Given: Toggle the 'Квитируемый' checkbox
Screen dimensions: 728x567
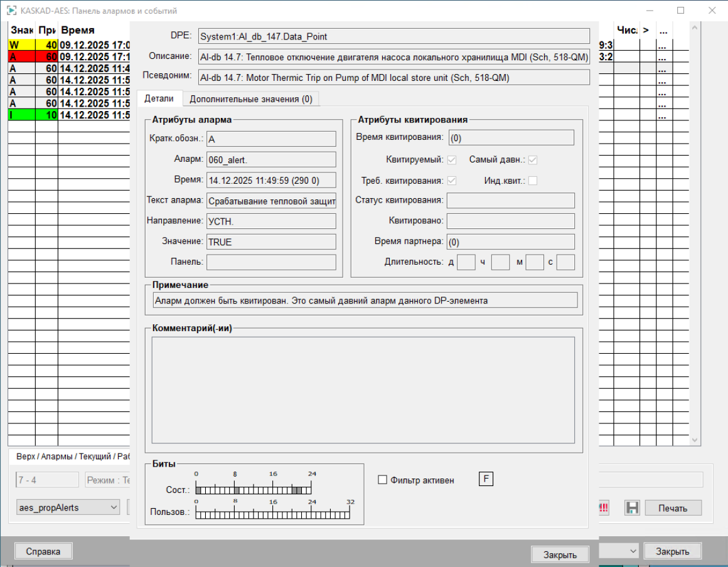Looking at the screenshot, I should pyautogui.click(x=451, y=160).
